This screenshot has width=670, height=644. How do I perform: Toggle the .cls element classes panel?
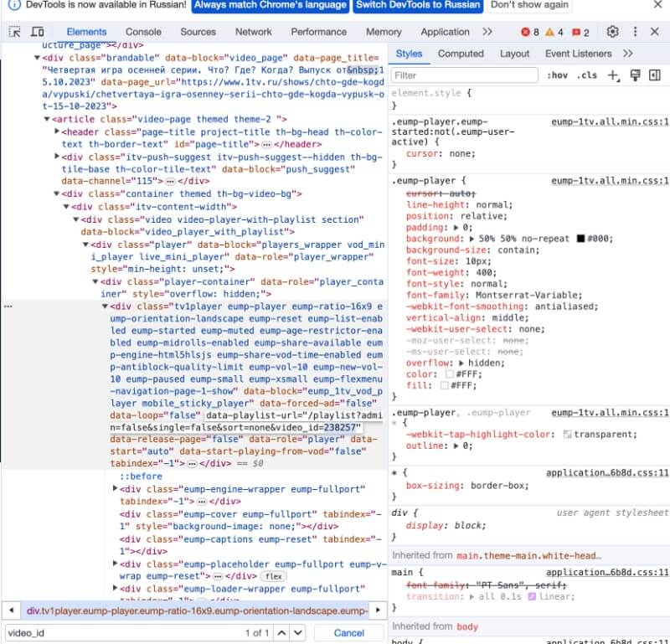tap(588, 75)
